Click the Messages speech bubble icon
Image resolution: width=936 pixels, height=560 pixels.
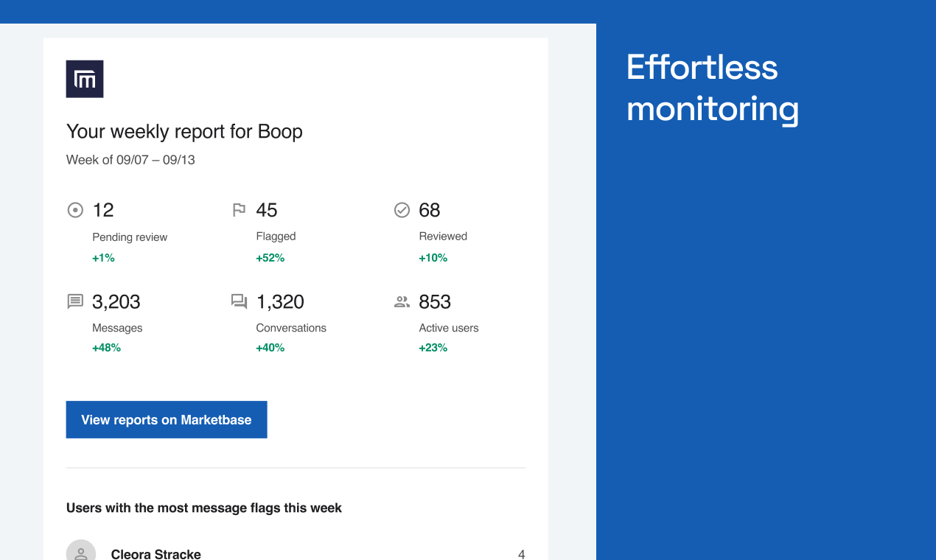pyautogui.click(x=75, y=301)
